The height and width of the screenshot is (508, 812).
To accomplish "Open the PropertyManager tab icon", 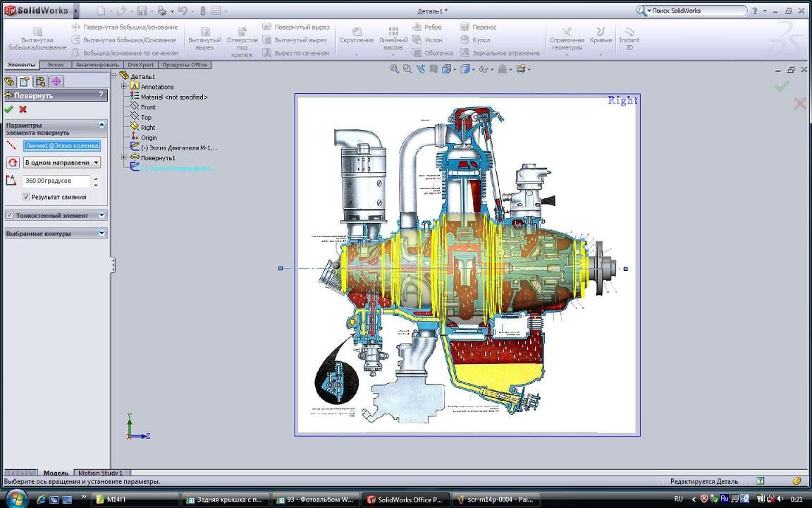I will point(25,82).
